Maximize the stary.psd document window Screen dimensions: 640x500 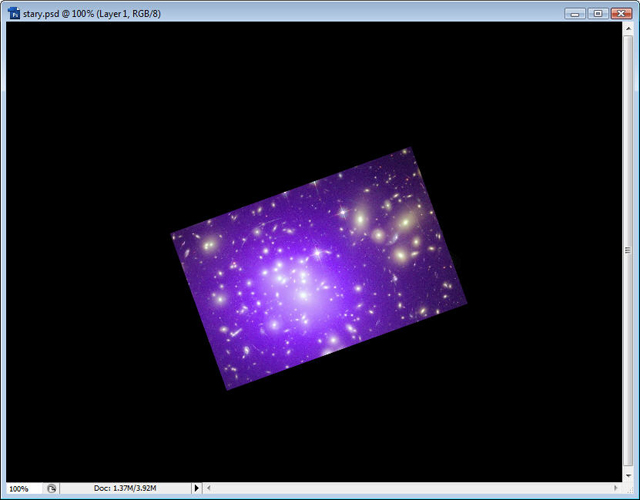598,14
